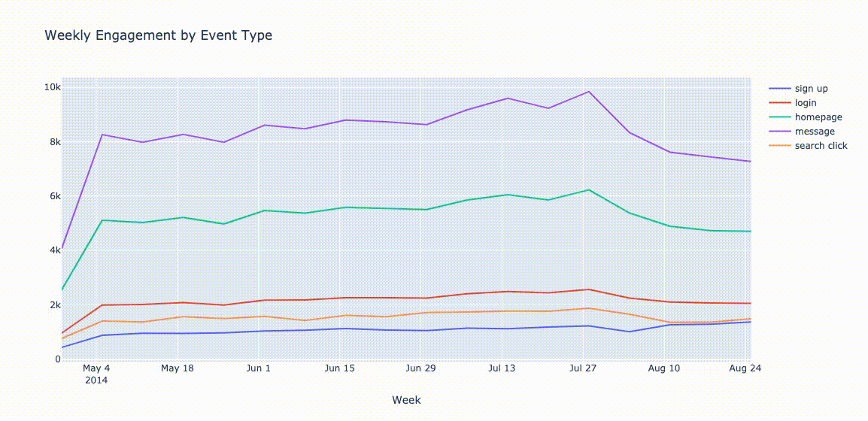Viewport: 868px width, 421px height.
Task: Click the message line peak at Jul 27
Action: pyautogui.click(x=588, y=92)
